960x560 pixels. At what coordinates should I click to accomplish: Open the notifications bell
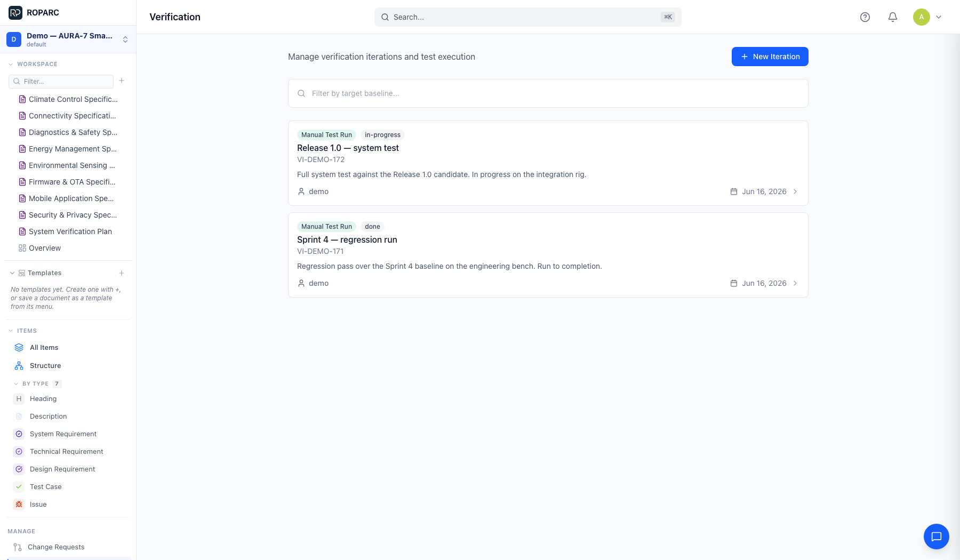click(x=893, y=17)
